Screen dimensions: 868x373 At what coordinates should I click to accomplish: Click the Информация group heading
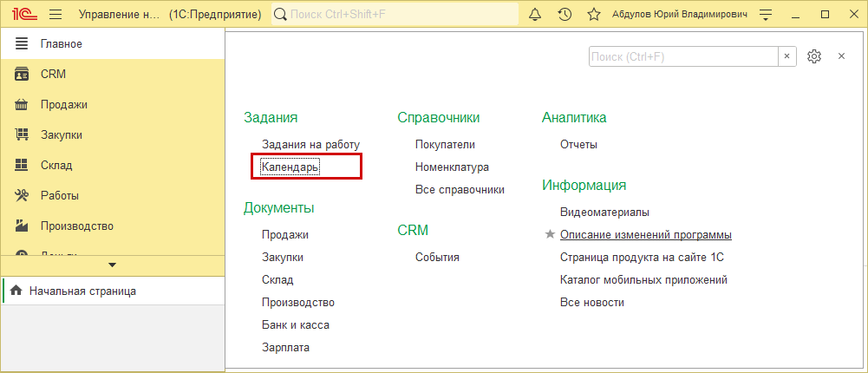click(x=584, y=185)
